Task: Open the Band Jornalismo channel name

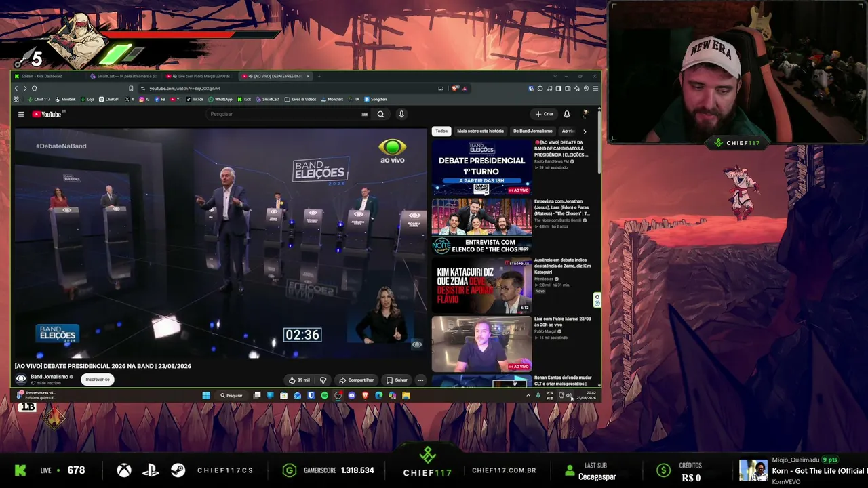Action: coord(49,377)
